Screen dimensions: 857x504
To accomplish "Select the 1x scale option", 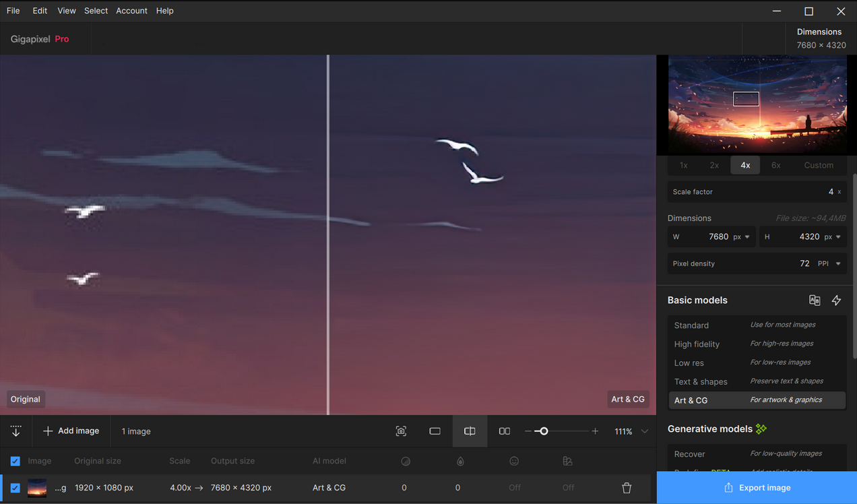I will [683, 165].
